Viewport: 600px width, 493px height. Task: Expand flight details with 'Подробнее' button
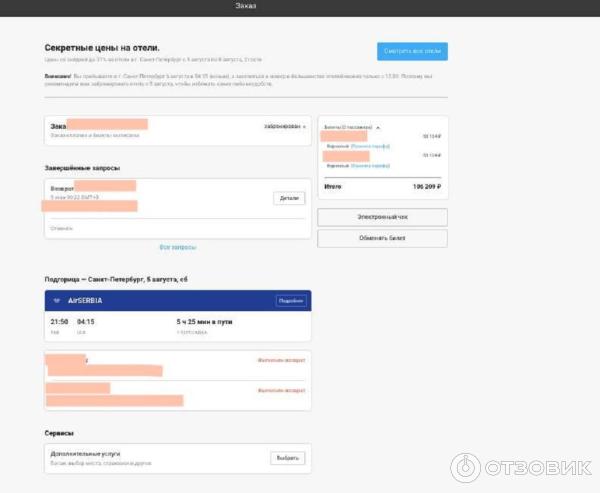pyautogui.click(x=291, y=300)
